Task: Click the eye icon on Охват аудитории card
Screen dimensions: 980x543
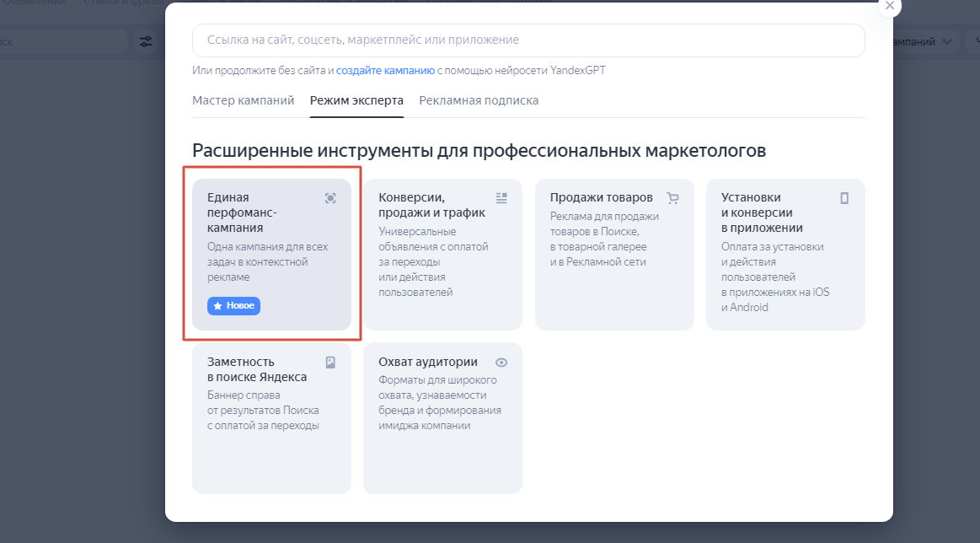Action: [x=501, y=363]
